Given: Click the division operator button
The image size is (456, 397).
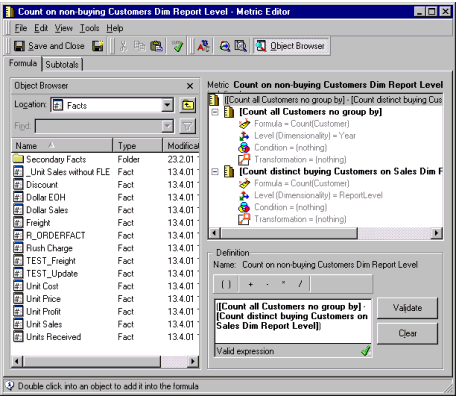Looking at the screenshot, I should click(300, 284).
